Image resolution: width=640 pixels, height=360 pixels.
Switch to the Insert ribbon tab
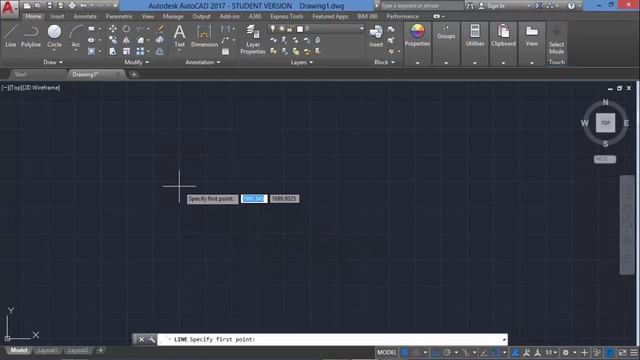click(x=57, y=16)
